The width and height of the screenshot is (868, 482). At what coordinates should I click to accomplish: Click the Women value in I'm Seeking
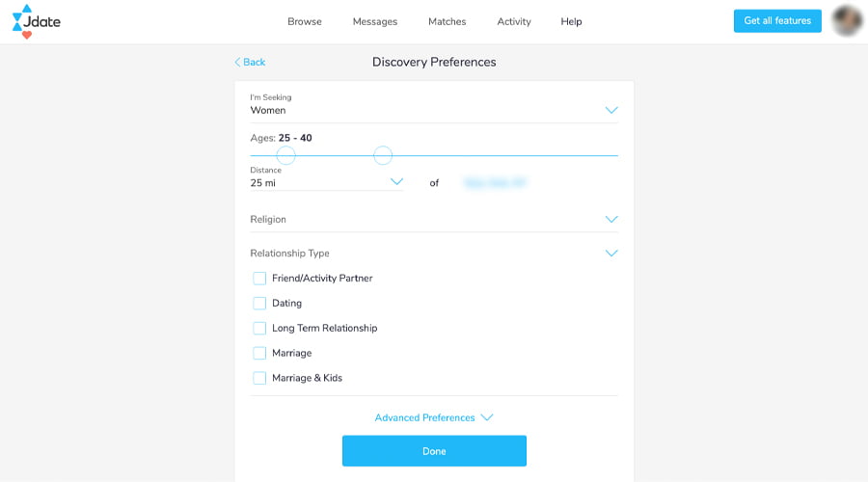point(268,110)
